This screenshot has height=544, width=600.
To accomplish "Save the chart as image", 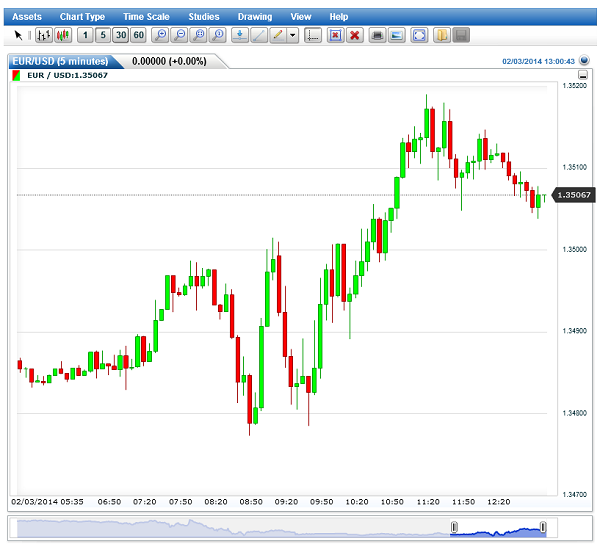I will 396,36.
